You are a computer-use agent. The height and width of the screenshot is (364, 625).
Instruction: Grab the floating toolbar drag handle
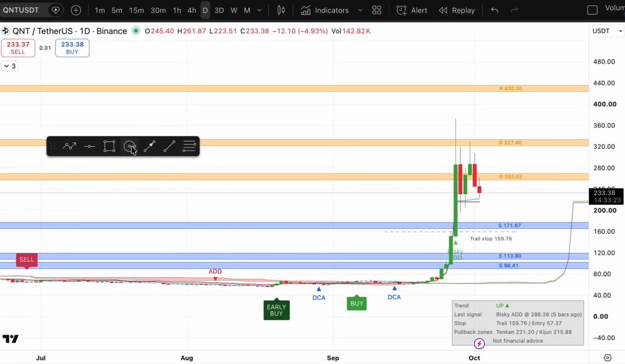(x=53, y=146)
